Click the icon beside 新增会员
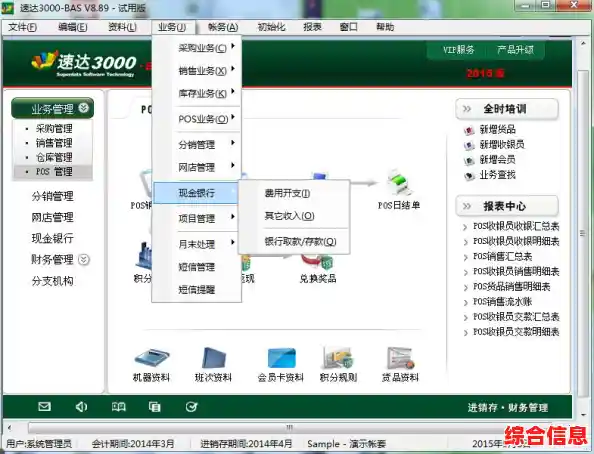The width and height of the screenshot is (594, 454). [469, 160]
